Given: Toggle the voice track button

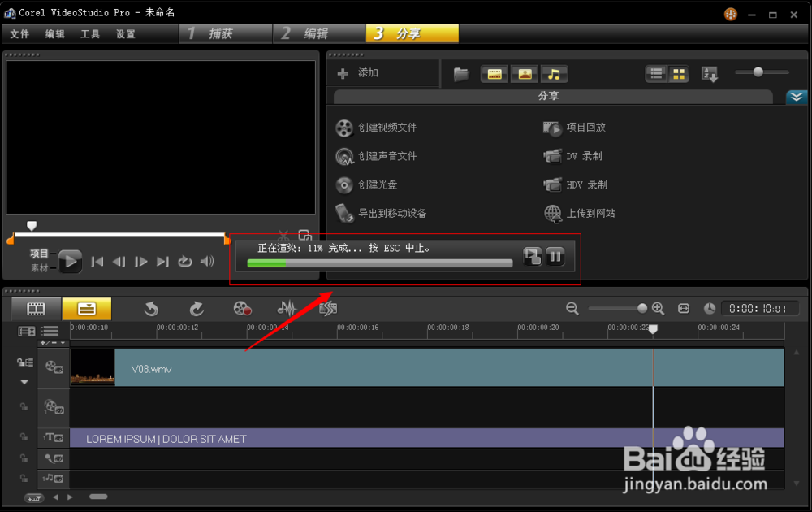Looking at the screenshot, I should tap(54, 458).
